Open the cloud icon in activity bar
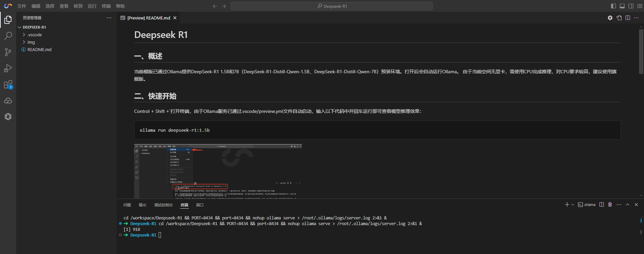 (x=8, y=100)
